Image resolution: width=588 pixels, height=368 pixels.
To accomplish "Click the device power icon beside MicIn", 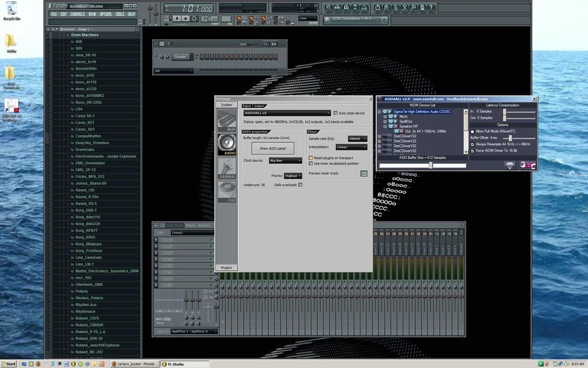I will tap(390, 117).
